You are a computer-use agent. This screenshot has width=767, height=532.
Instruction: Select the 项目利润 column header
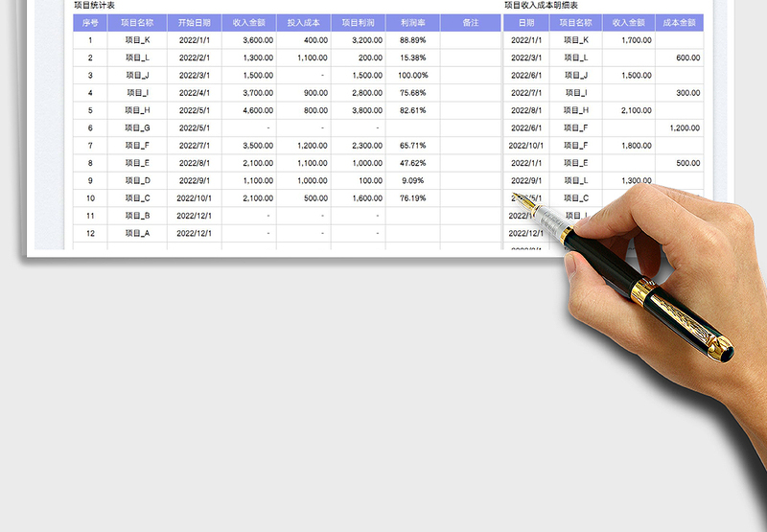[x=358, y=22]
